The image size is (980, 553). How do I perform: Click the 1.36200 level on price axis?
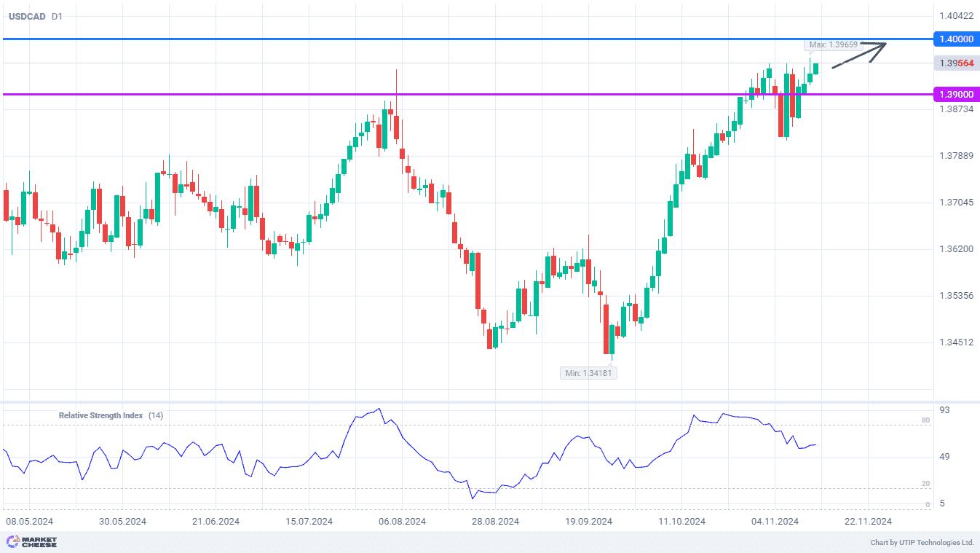[956, 249]
